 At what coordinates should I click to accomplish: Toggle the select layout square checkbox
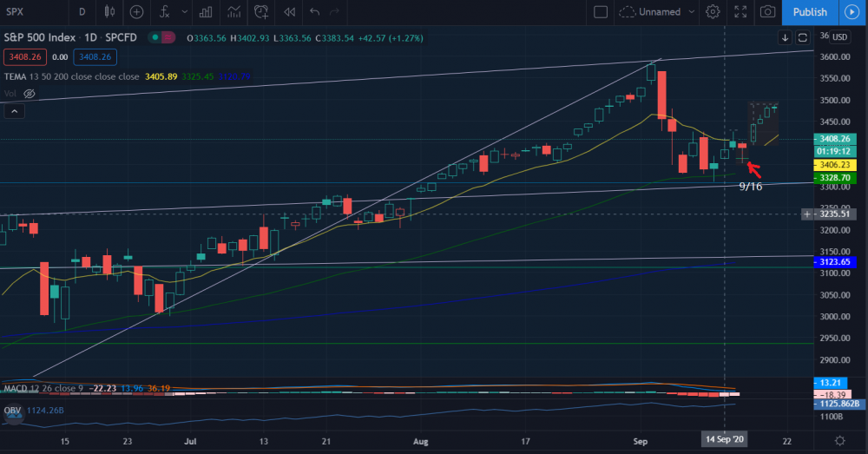click(600, 12)
